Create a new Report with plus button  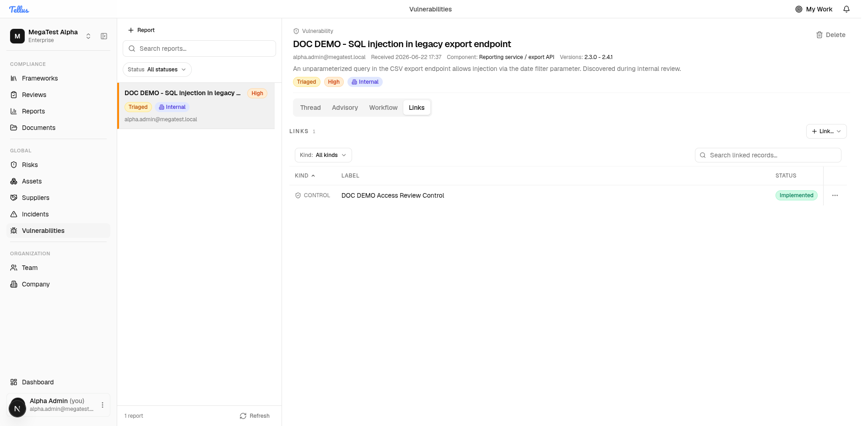pos(141,30)
